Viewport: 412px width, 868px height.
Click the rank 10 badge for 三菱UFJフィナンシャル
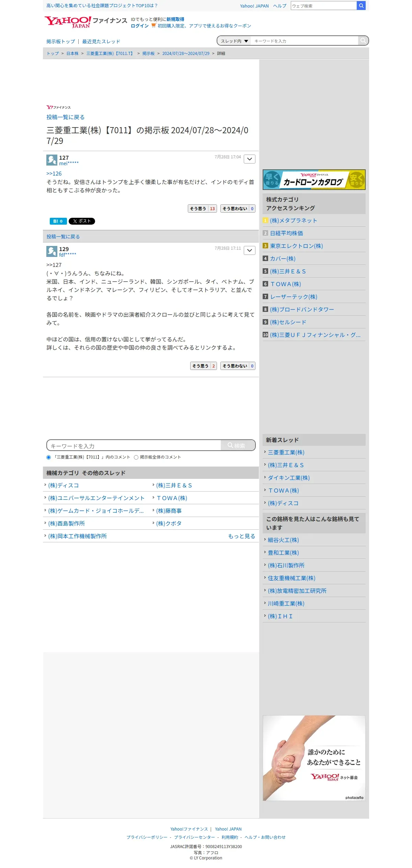[x=265, y=335]
